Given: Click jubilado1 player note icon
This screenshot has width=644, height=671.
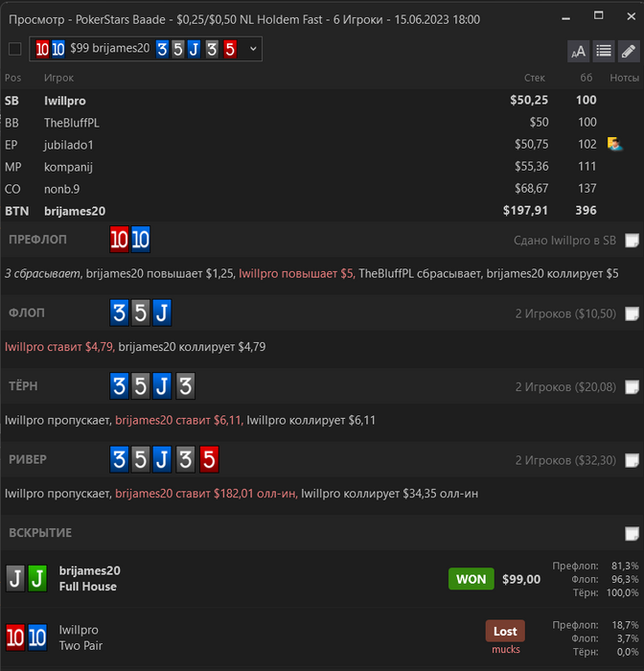Looking at the screenshot, I should [x=614, y=144].
